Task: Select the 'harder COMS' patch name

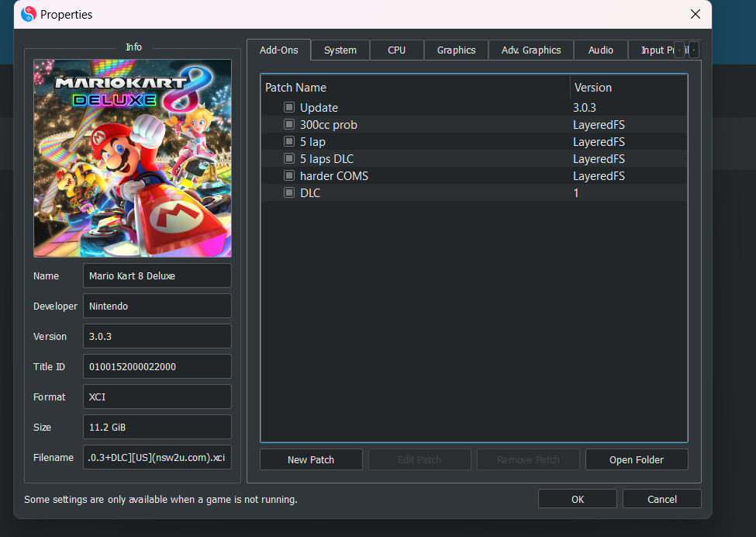Action: [333, 175]
